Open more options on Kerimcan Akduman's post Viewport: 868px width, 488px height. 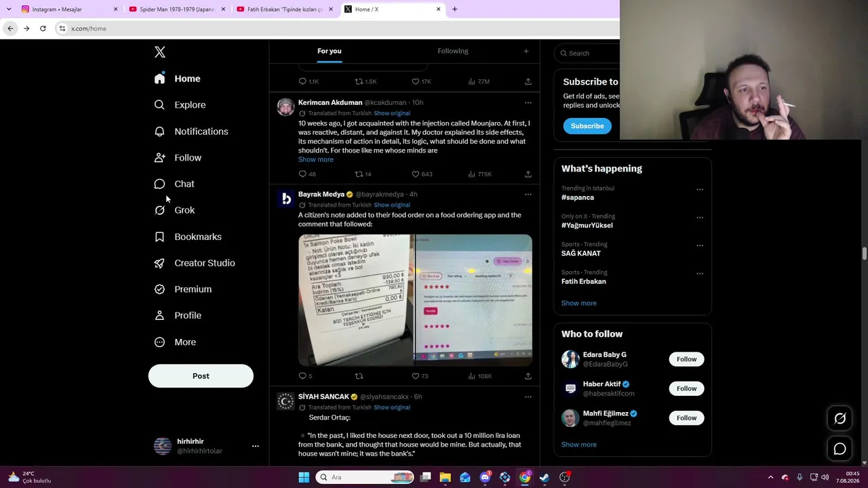pyautogui.click(x=528, y=103)
